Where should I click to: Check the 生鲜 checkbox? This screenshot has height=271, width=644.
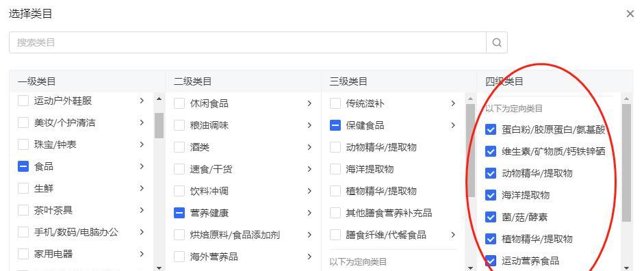[x=23, y=188]
